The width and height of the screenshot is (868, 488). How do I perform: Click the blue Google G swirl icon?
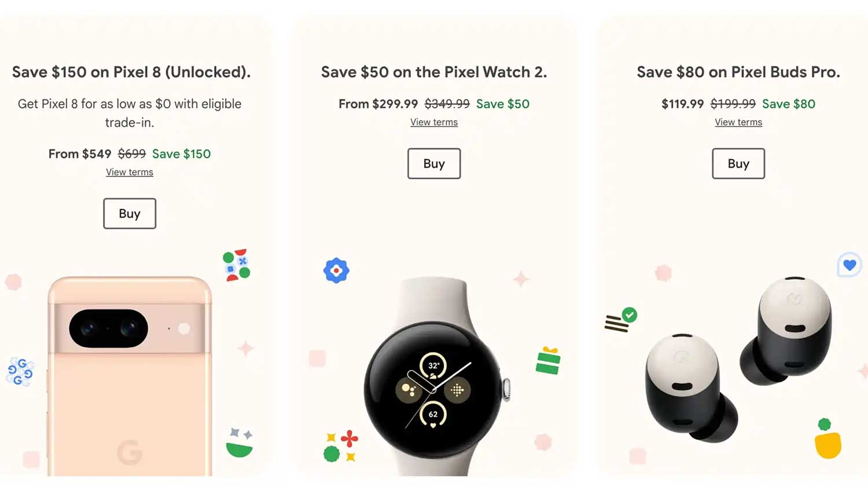coord(20,372)
